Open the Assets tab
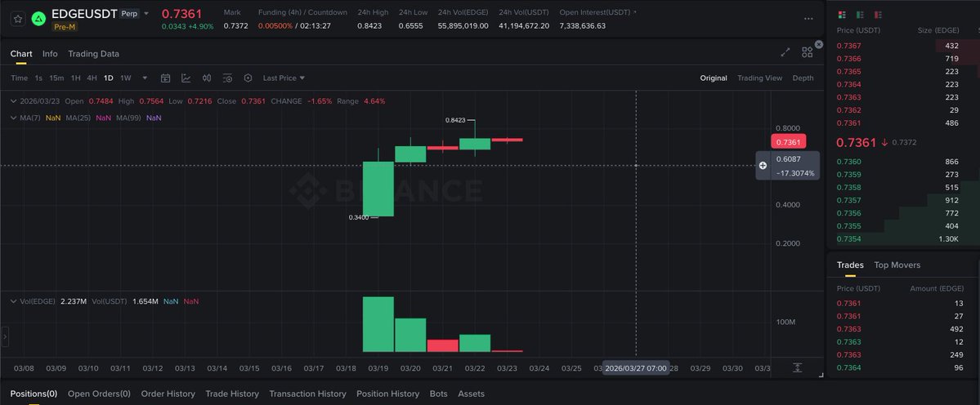Viewport: 980px width, 405px height. [x=472, y=394]
